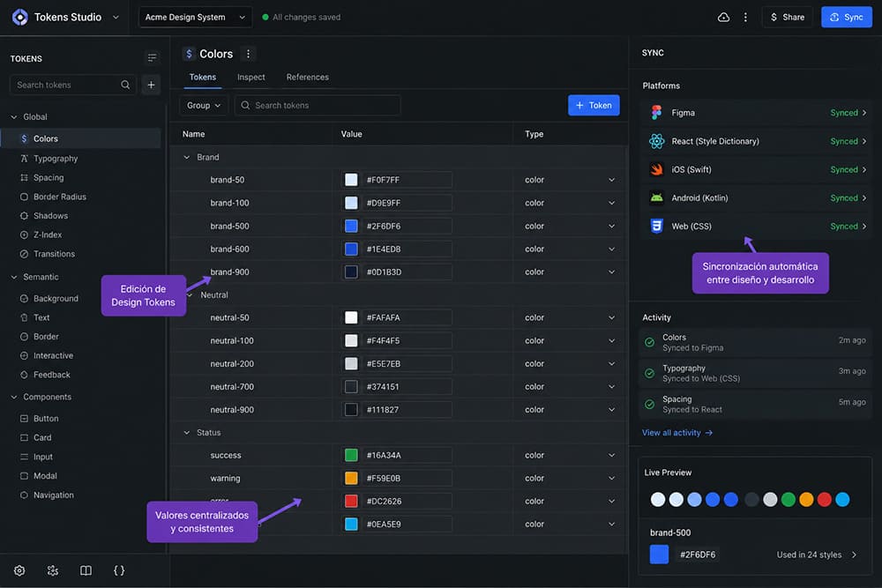Click brand-500 color swatch in the table
882x588 pixels.
click(x=351, y=226)
